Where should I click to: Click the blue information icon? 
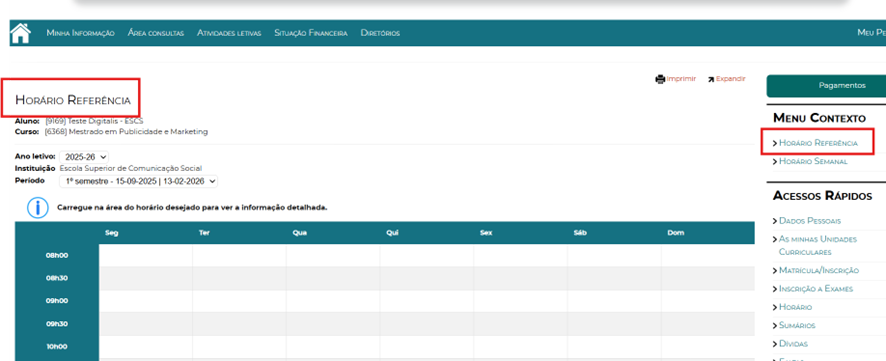38,207
